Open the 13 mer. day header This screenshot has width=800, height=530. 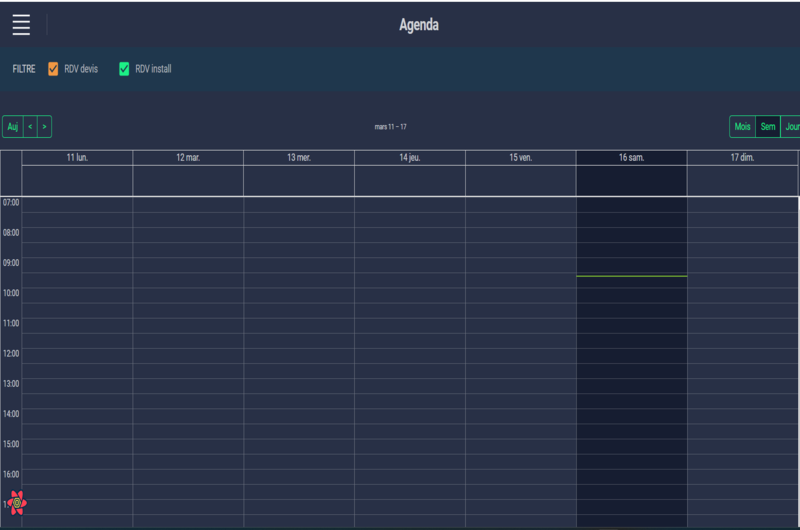(299, 158)
